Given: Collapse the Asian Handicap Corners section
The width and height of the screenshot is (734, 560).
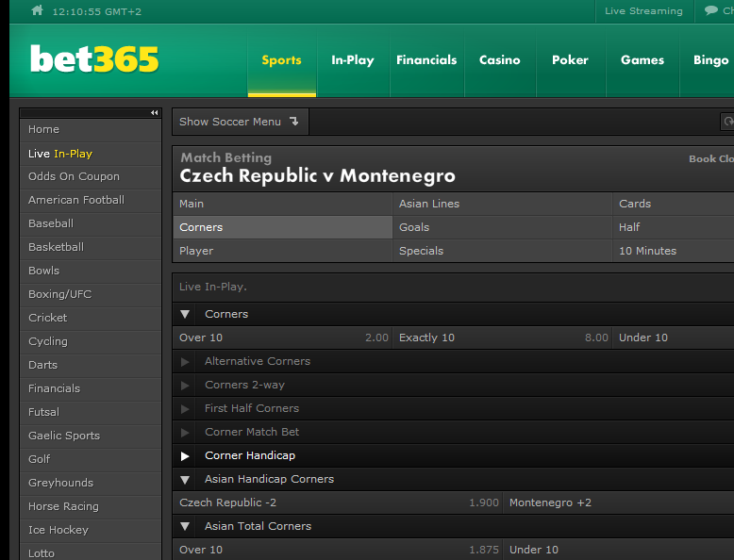Looking at the screenshot, I should (x=185, y=480).
